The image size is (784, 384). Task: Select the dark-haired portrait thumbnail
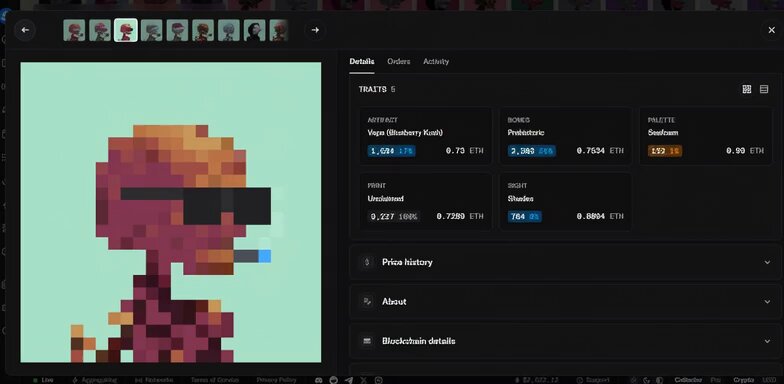[x=254, y=30]
